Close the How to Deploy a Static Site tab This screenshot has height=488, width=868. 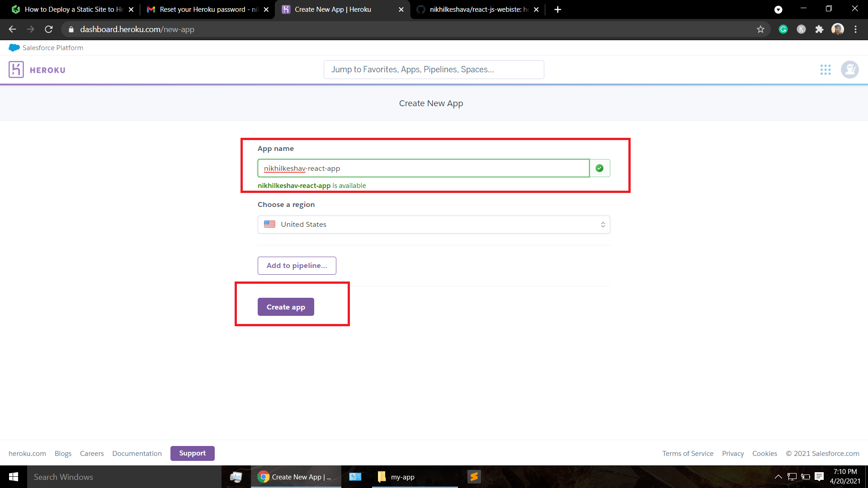click(131, 9)
